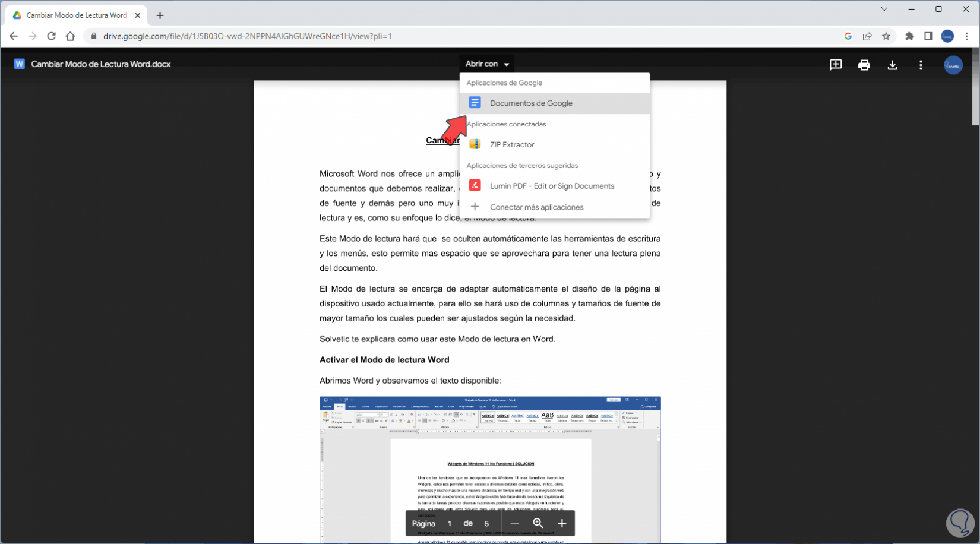Toggle the browser side panel
Image resolution: width=980 pixels, height=544 pixels.
click(928, 36)
